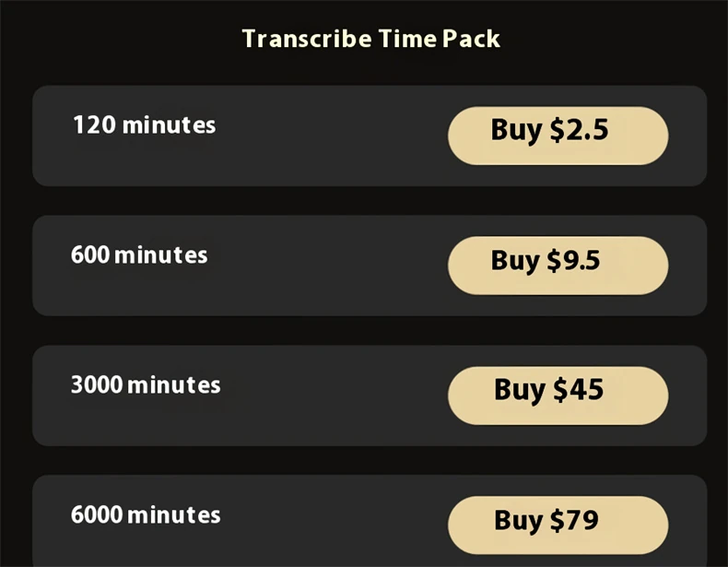This screenshot has width=728, height=567.
Task: Tap the $45 price text
Action: pyautogui.click(x=578, y=389)
